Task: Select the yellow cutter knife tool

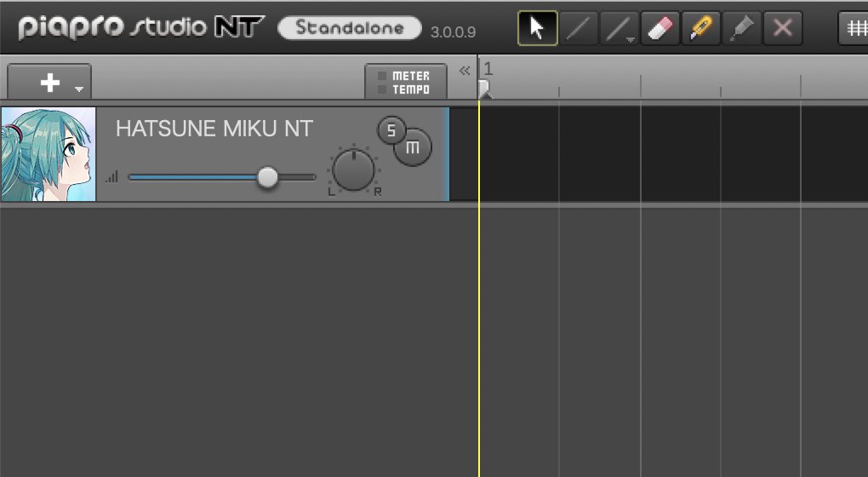Action: pos(701,28)
